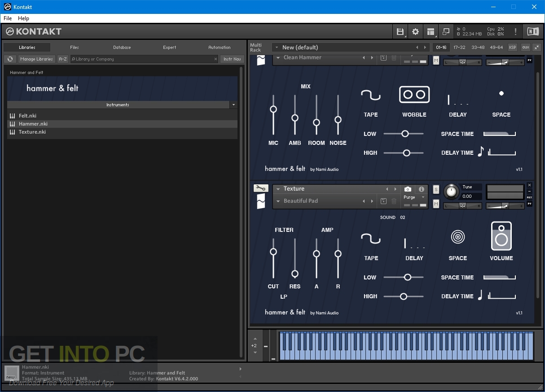545x392 pixels.
Task: Switch to the Files tab
Action: point(75,47)
